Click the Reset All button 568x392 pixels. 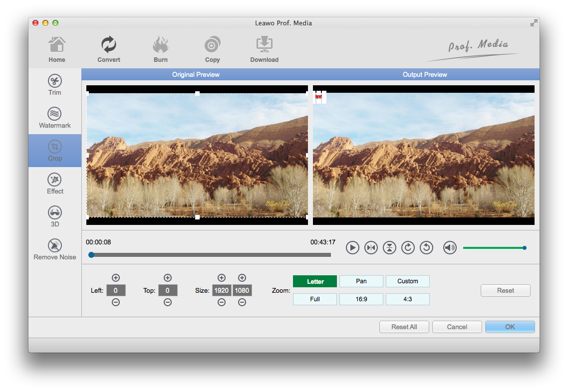[x=404, y=327]
